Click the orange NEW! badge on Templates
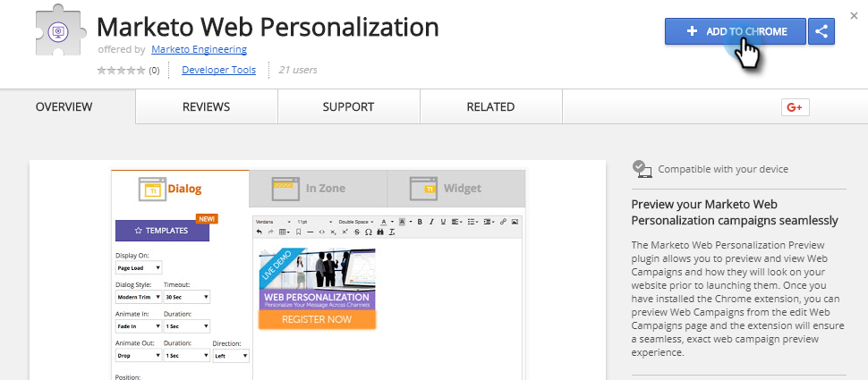The height and width of the screenshot is (380, 868). [207, 218]
